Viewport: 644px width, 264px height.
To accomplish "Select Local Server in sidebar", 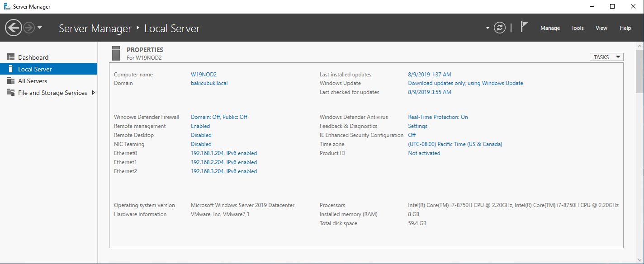I will (49, 69).
